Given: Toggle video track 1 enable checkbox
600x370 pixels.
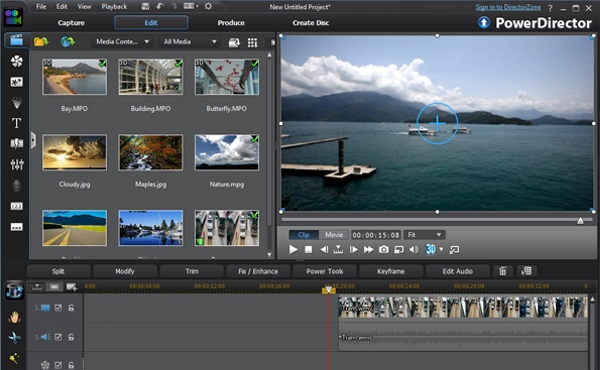Looking at the screenshot, I should point(58,308).
